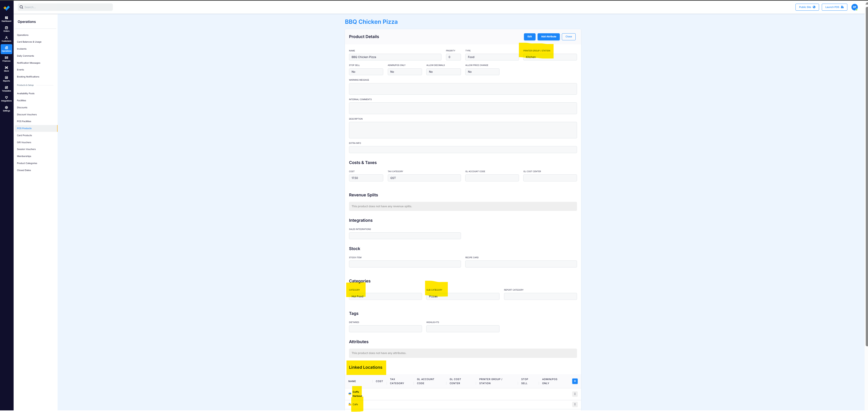
Task: Click the blue plus icon in Linked Locations
Action: (x=575, y=381)
